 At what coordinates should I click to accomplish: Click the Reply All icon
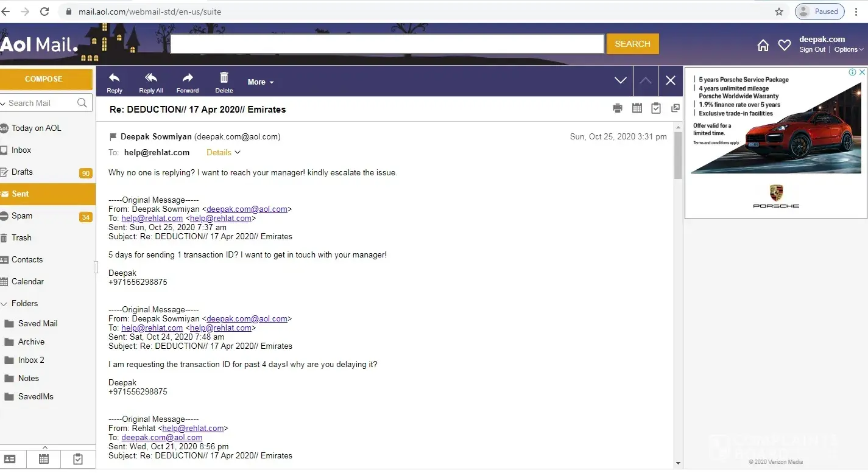click(150, 78)
